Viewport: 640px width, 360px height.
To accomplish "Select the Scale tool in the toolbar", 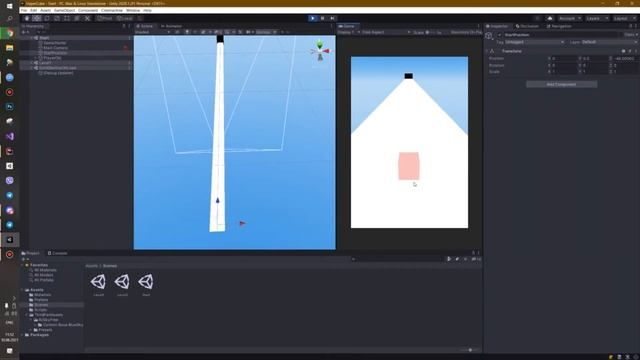I will pyautogui.click(x=57, y=18).
